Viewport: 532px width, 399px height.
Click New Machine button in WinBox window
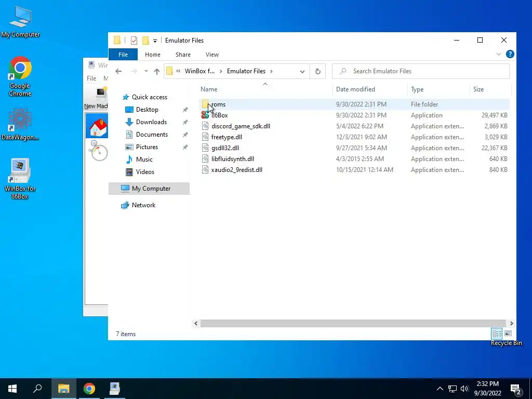(x=96, y=98)
